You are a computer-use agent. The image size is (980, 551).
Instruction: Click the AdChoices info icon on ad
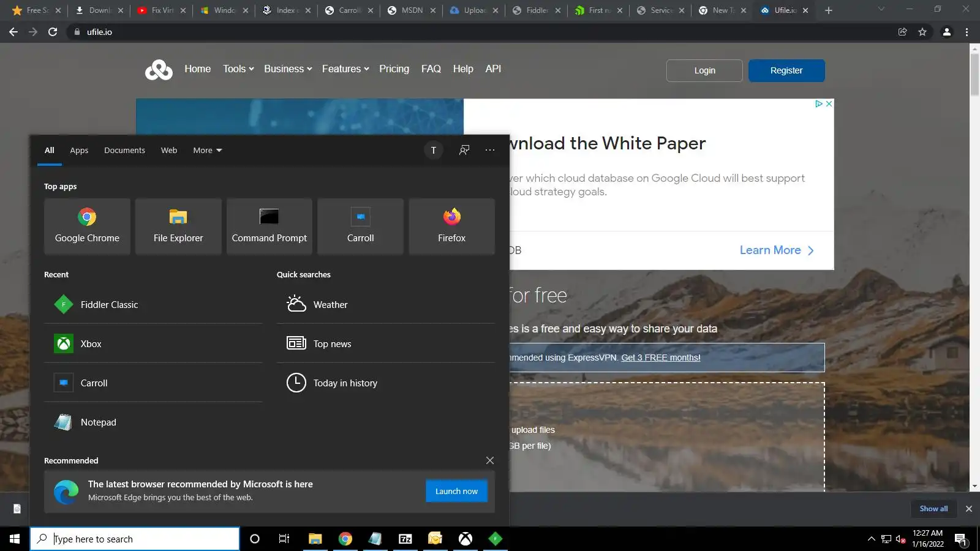click(818, 104)
